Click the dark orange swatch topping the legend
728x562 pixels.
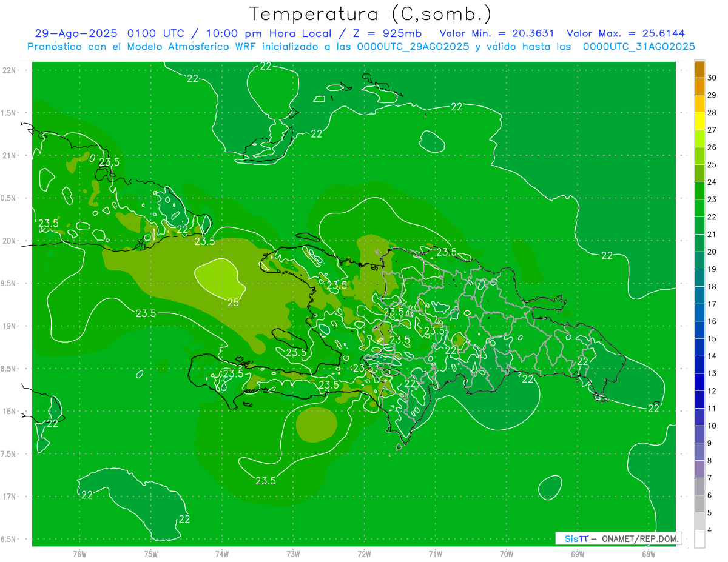699,69
